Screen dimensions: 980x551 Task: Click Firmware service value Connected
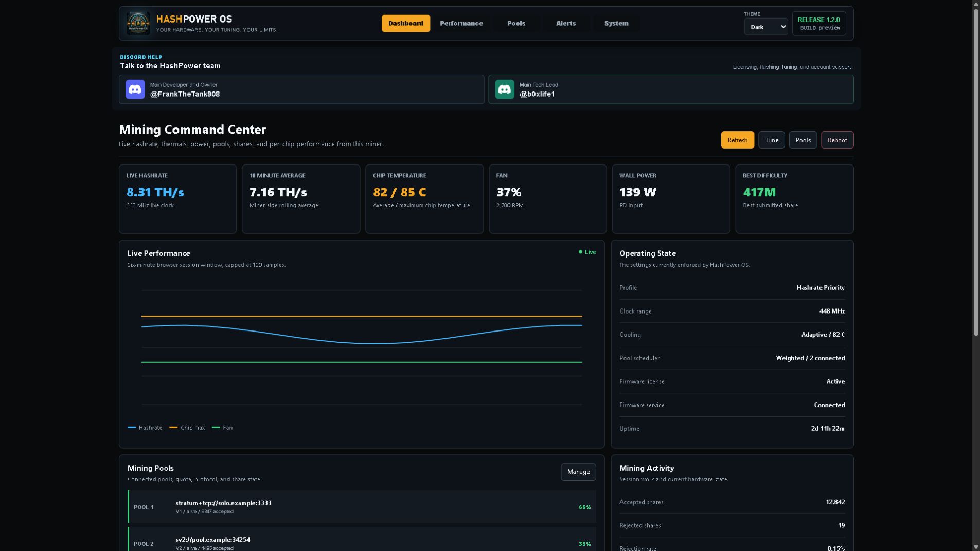coord(829,405)
